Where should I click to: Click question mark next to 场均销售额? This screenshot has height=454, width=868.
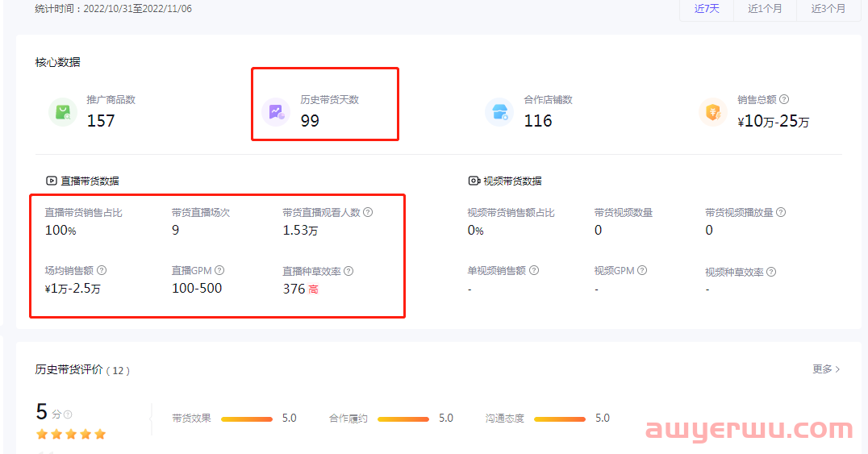[102, 271]
